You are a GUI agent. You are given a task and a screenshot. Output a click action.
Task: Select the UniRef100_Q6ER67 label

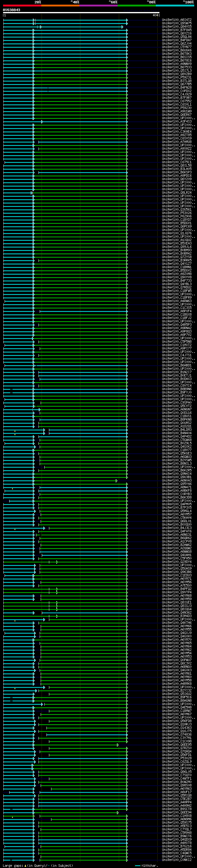click(177, 115)
